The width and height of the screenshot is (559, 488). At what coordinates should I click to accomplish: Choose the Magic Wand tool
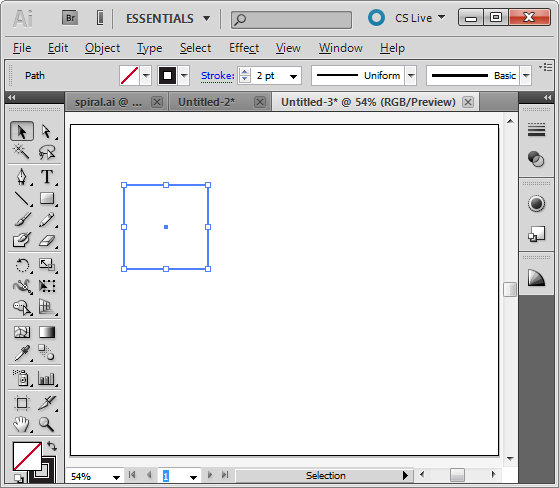coord(21,152)
